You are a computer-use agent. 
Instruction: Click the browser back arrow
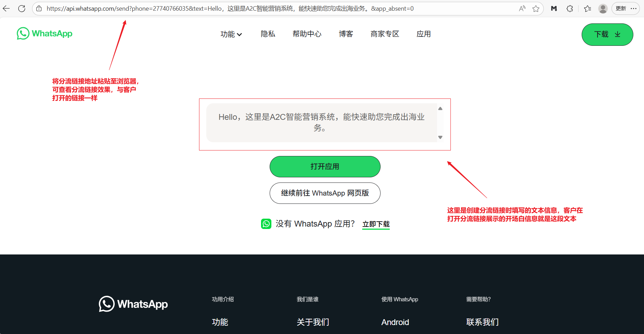coord(6,9)
